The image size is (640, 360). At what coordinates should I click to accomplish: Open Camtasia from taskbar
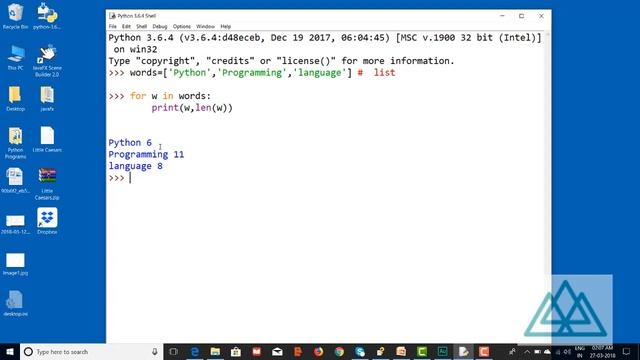tap(422, 352)
